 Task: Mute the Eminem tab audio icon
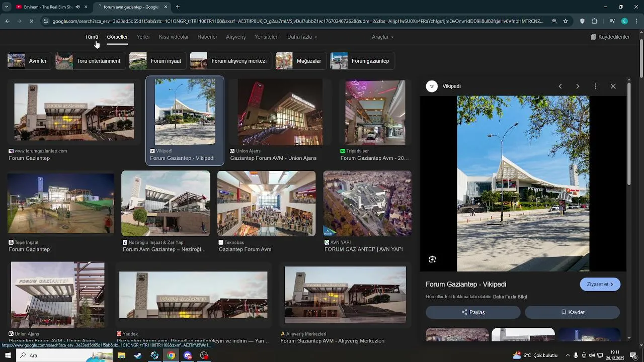[x=77, y=7]
